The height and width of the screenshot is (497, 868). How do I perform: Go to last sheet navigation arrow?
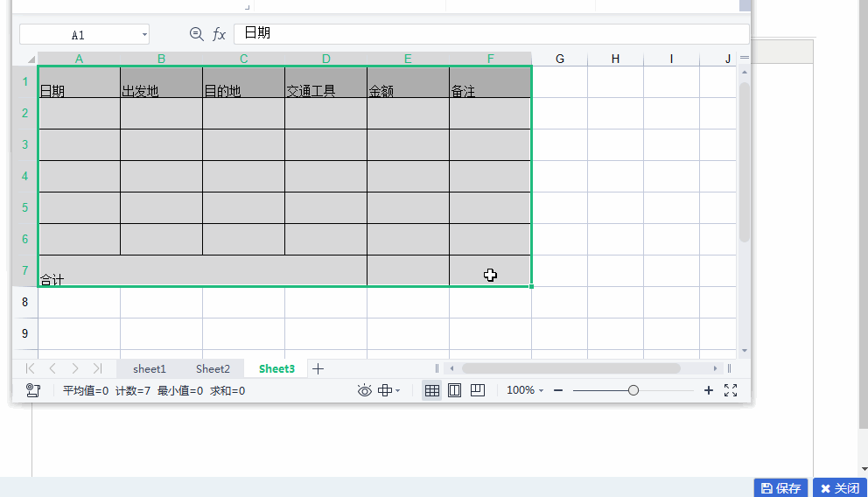coord(97,368)
